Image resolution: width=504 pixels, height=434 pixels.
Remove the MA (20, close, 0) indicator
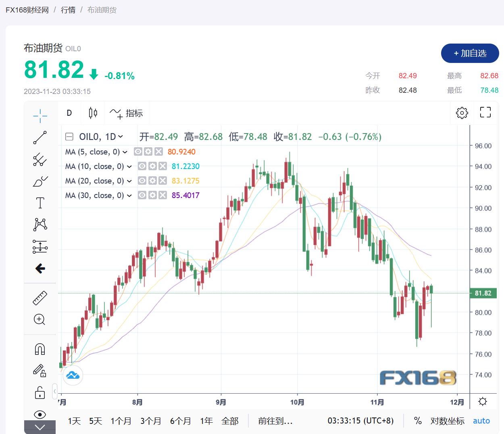(162, 181)
